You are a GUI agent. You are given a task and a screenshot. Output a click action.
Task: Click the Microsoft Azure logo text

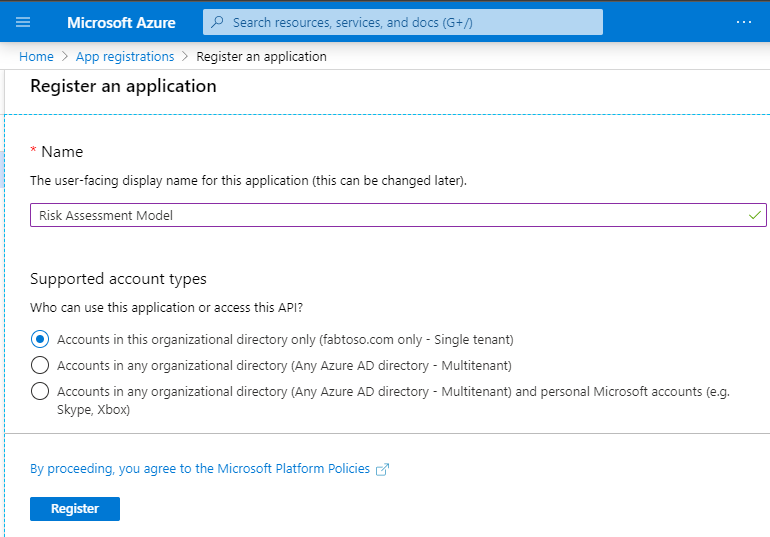[x=121, y=23]
